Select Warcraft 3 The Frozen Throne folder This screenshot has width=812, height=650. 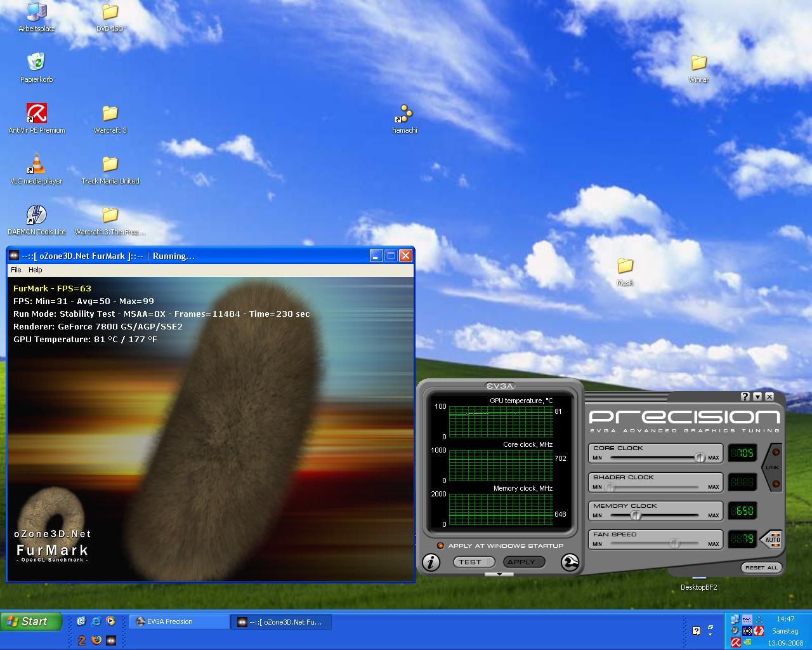click(x=110, y=220)
